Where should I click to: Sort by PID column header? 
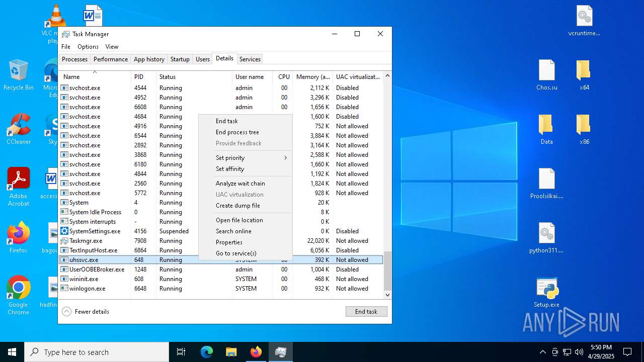click(x=143, y=77)
